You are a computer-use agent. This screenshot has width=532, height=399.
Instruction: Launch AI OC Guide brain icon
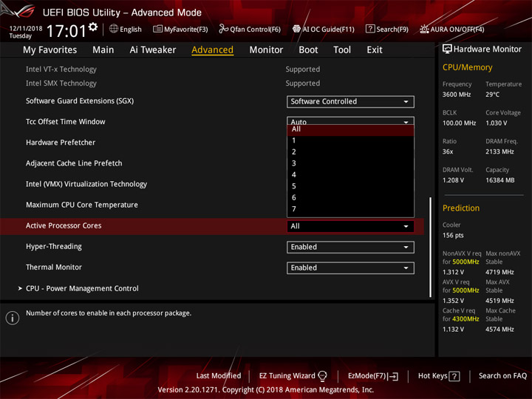(296, 29)
